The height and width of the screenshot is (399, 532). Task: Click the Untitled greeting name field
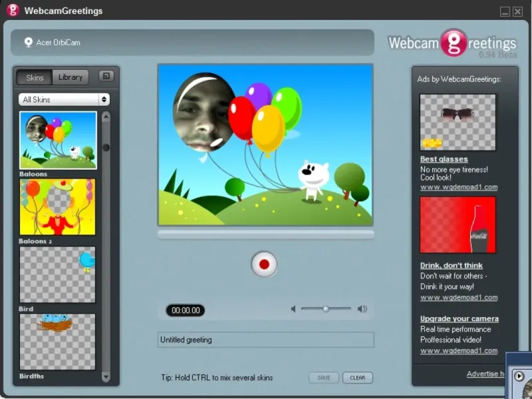click(266, 340)
